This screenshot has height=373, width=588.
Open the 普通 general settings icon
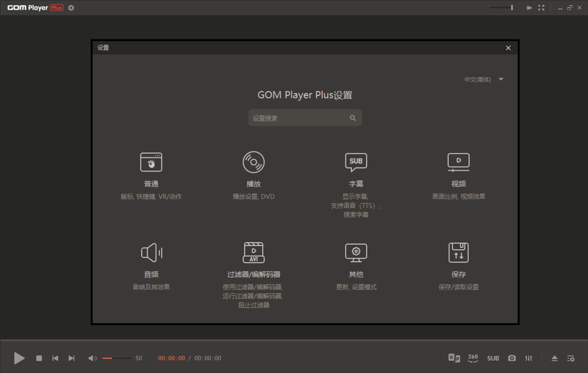pyautogui.click(x=151, y=162)
